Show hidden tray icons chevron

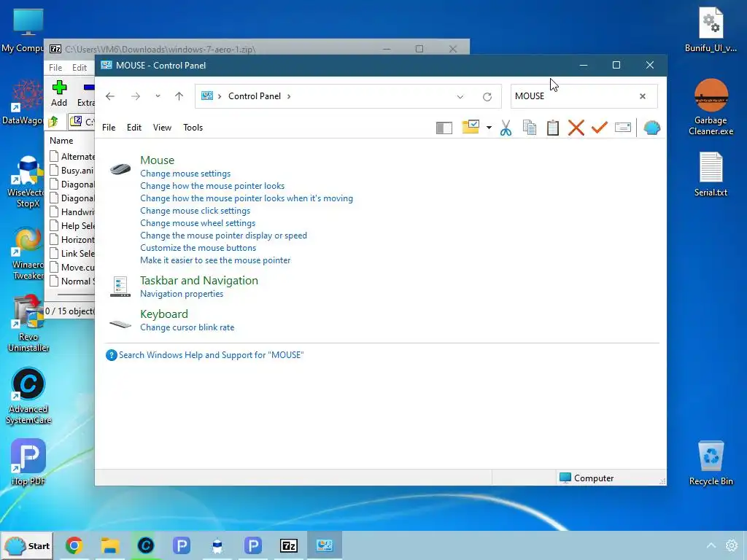[711, 545]
